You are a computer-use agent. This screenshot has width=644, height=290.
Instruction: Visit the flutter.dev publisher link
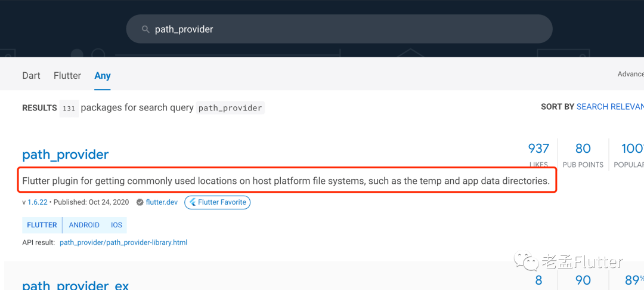162,202
